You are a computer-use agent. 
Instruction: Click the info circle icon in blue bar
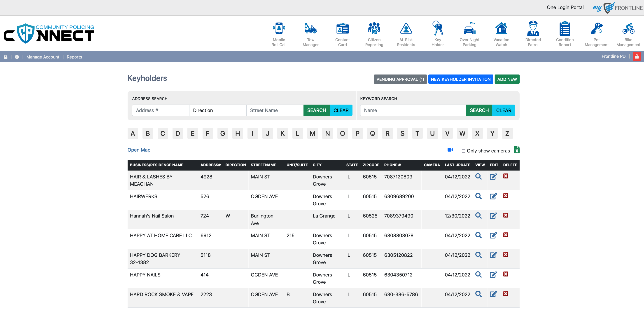[x=17, y=57]
